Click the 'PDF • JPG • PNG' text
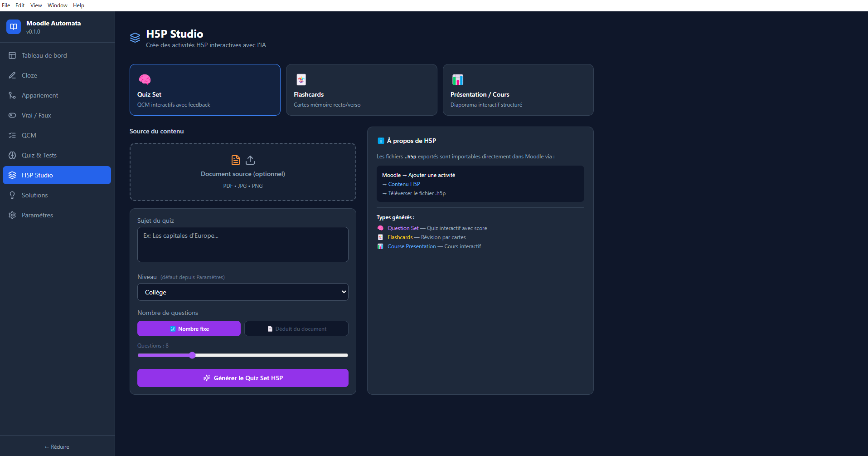This screenshot has height=456, width=868. [243, 186]
